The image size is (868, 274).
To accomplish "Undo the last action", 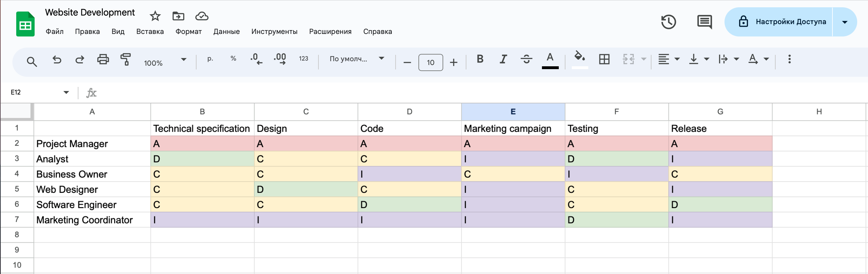I will (x=57, y=60).
